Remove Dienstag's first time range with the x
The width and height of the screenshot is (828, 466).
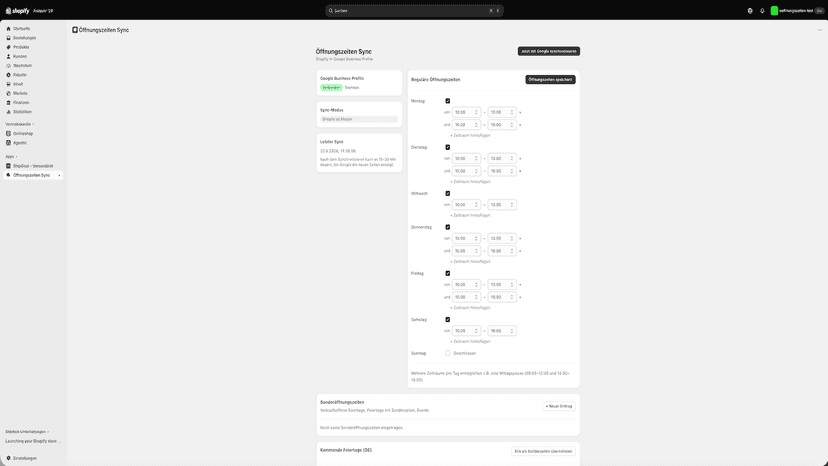coord(520,159)
